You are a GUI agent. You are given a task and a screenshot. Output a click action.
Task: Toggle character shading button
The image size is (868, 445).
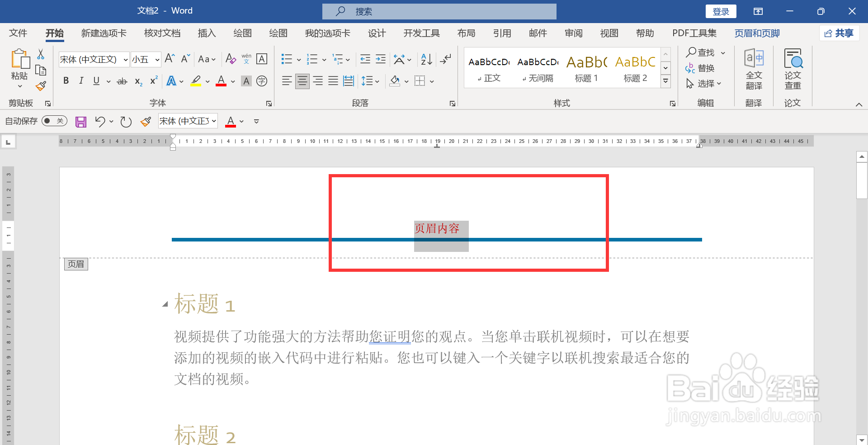tap(246, 81)
